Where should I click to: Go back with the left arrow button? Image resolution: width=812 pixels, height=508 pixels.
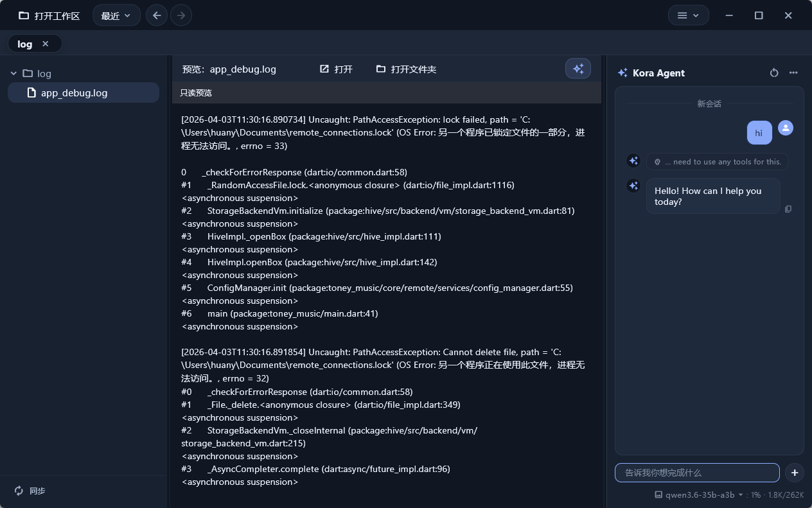tap(157, 15)
